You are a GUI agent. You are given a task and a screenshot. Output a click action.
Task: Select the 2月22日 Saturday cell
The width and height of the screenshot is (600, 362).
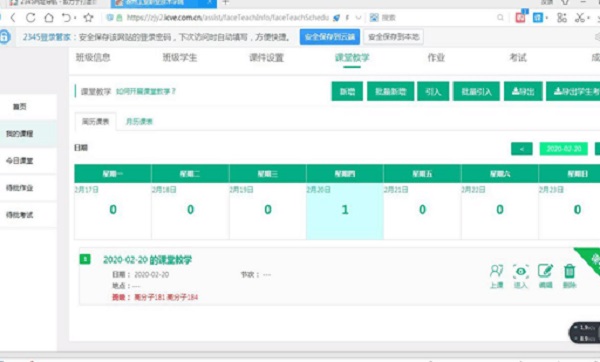point(500,211)
